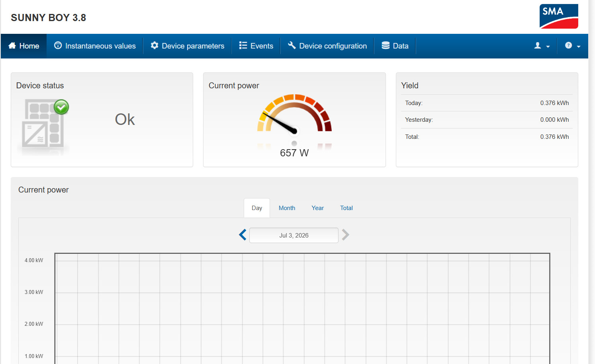
Task: Click the Home house icon
Action: (12, 45)
